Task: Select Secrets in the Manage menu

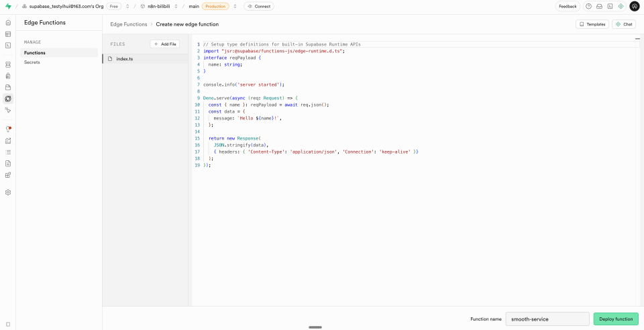Action: (32, 62)
